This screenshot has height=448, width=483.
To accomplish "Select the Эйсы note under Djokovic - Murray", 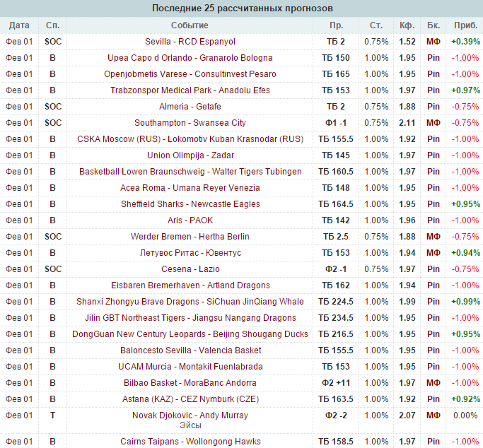I will (x=190, y=425).
